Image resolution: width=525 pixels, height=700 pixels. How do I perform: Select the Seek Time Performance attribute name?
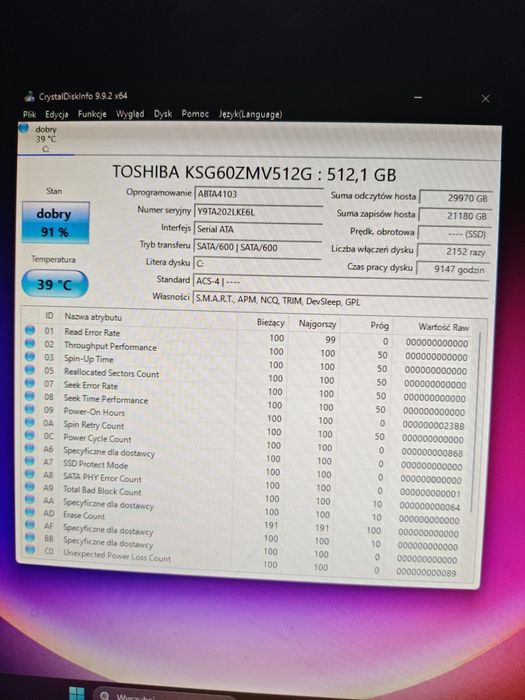pyautogui.click(x=105, y=399)
